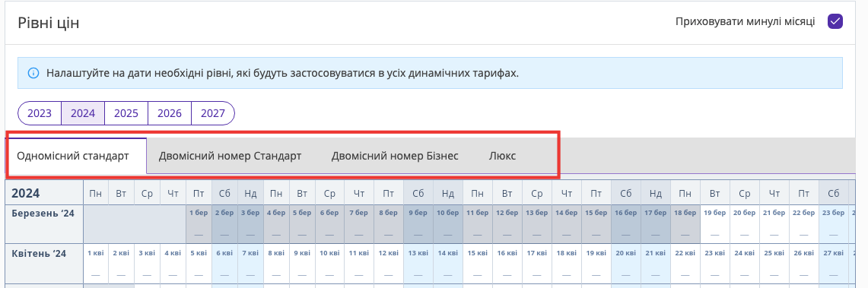Select the '21 бер' day cell
The image size is (868, 288).
pyautogui.click(x=774, y=224)
